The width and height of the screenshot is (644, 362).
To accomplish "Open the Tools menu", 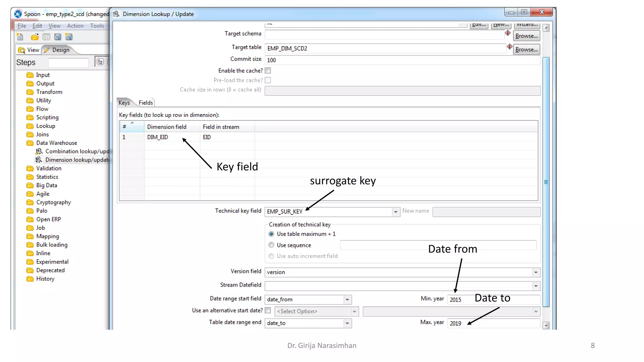I will (97, 26).
